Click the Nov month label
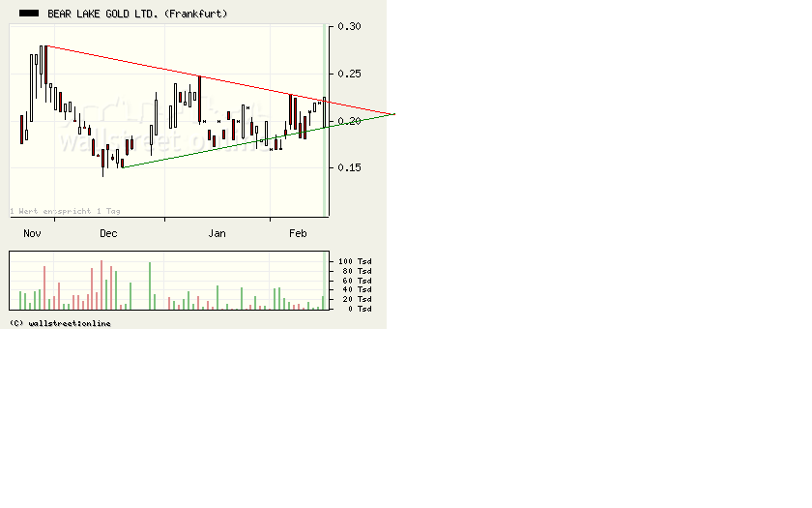 click(x=32, y=233)
